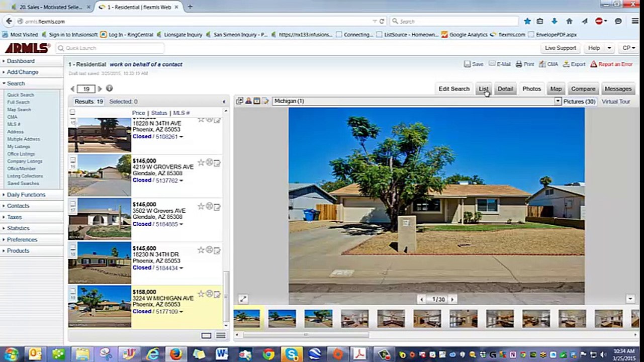This screenshot has width=644, height=362.
Task: Click the search info icon beside result counter
Action: (x=109, y=88)
